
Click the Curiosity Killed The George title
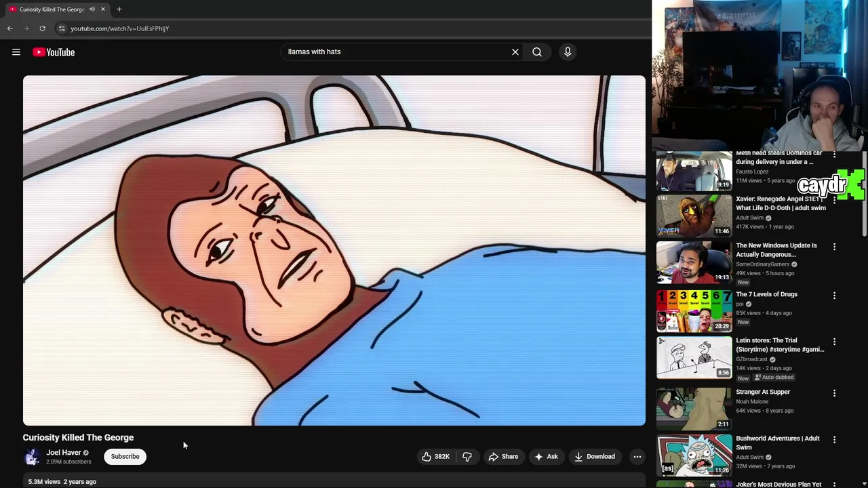pyautogui.click(x=78, y=437)
